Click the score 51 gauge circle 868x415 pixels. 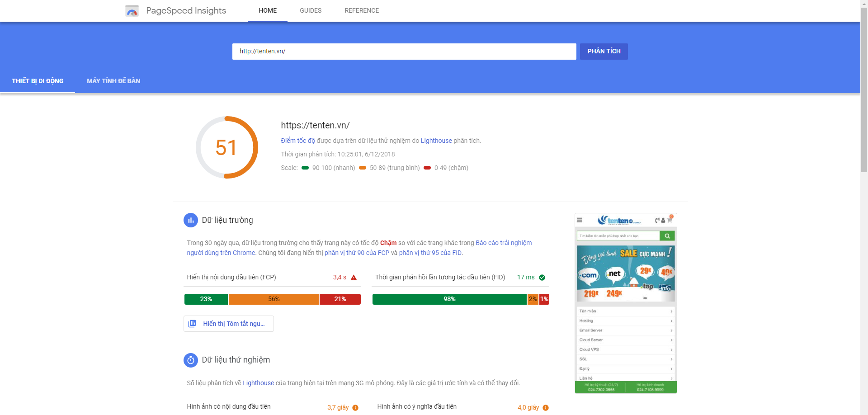point(227,147)
